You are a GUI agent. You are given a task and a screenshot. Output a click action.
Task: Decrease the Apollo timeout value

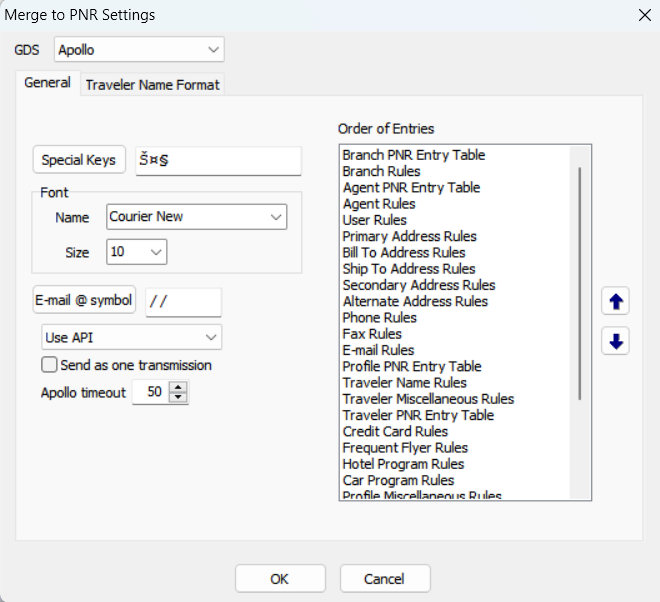tap(179, 398)
